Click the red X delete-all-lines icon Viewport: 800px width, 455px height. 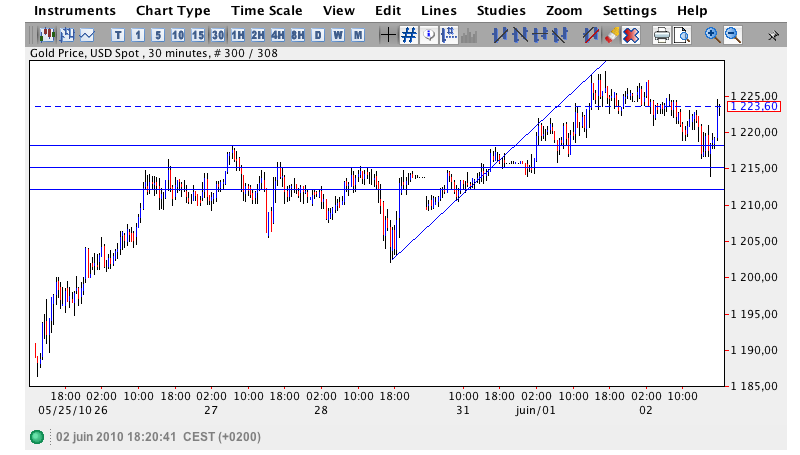[x=631, y=35]
